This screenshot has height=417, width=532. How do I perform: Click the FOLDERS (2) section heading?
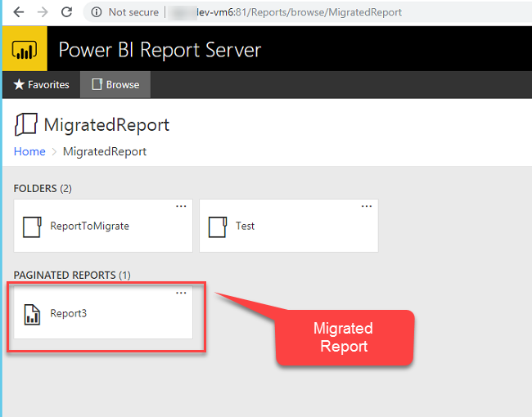click(43, 189)
